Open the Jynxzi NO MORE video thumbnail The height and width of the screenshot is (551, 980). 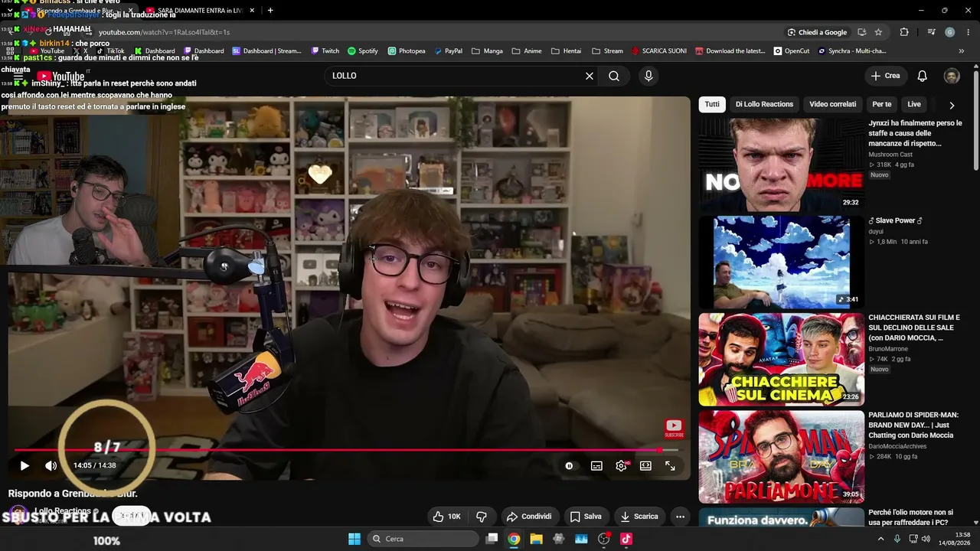click(x=781, y=165)
